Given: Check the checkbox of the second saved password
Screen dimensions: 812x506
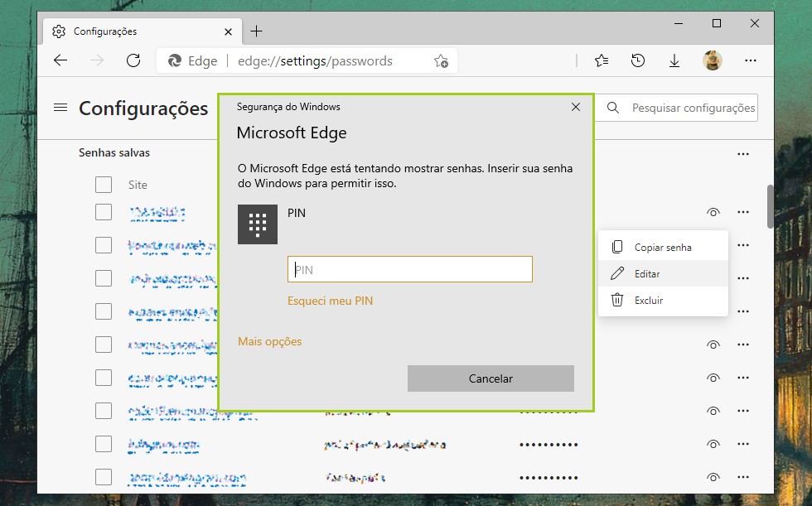Looking at the screenshot, I should click(x=104, y=245).
